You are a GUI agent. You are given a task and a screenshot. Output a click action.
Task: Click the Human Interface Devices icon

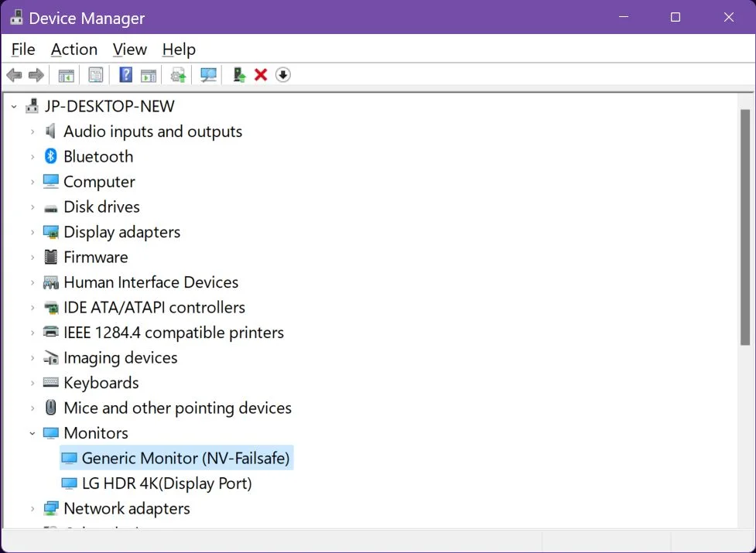point(50,282)
